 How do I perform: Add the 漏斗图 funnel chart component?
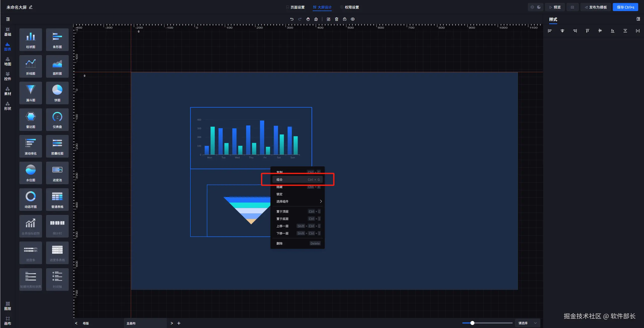[x=31, y=93]
